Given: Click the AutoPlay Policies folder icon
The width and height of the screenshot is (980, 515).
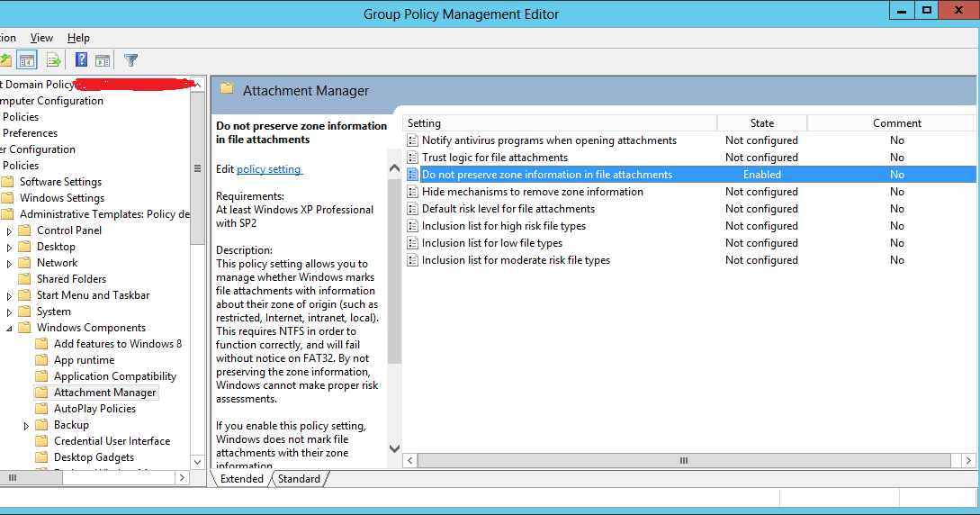Looking at the screenshot, I should (42, 408).
